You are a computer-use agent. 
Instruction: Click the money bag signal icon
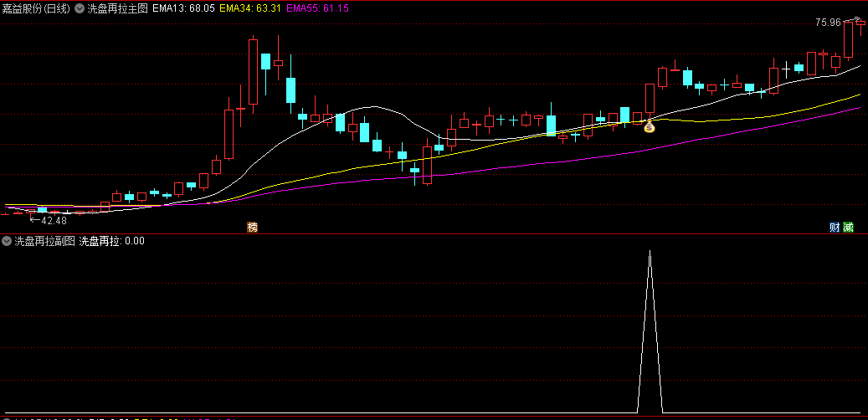(650, 126)
